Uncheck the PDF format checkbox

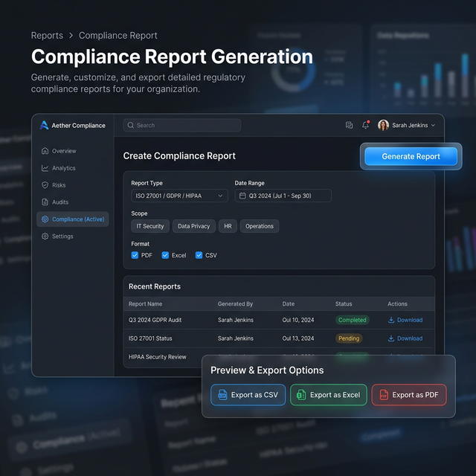[x=135, y=255]
